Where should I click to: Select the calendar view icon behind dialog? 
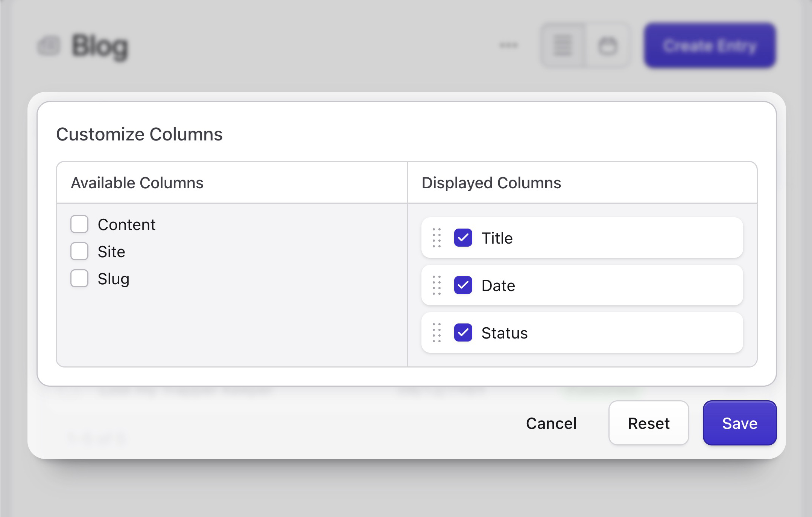click(x=607, y=46)
